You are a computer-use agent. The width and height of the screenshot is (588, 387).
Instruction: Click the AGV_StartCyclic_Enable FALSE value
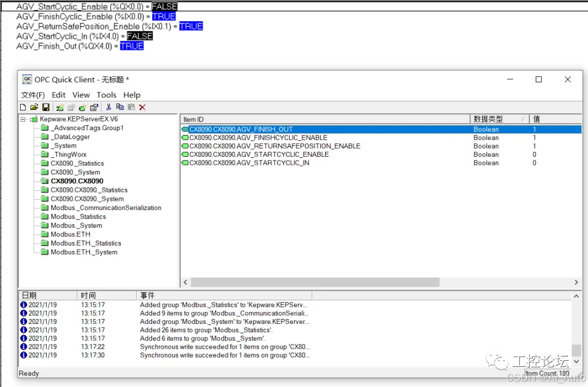(164, 7)
